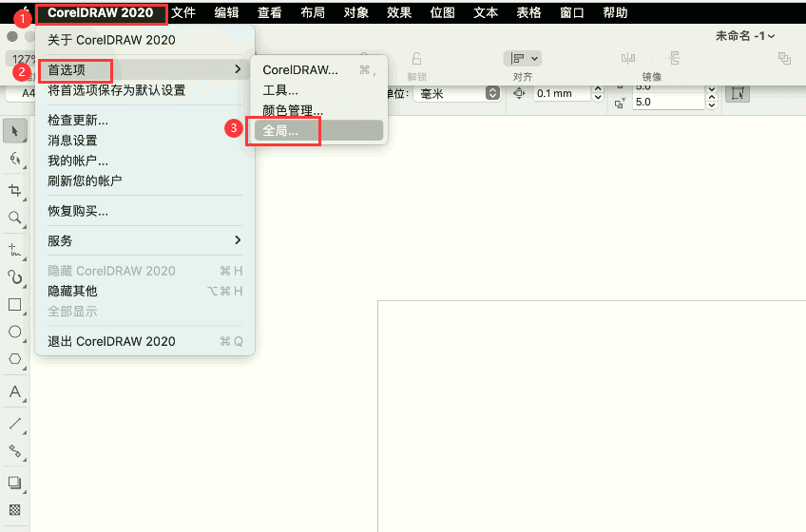This screenshot has width=806, height=532.
Task: Select 退出 CorelDRAW 2020
Action: [111, 341]
